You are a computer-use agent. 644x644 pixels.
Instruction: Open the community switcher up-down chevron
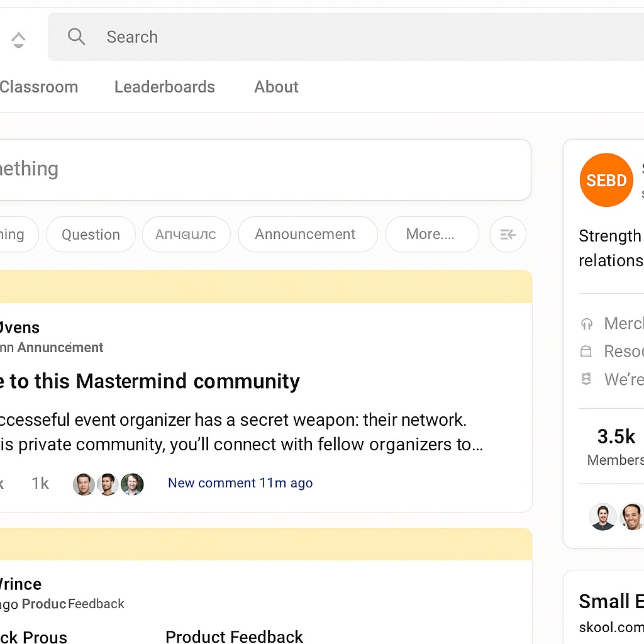(x=18, y=40)
